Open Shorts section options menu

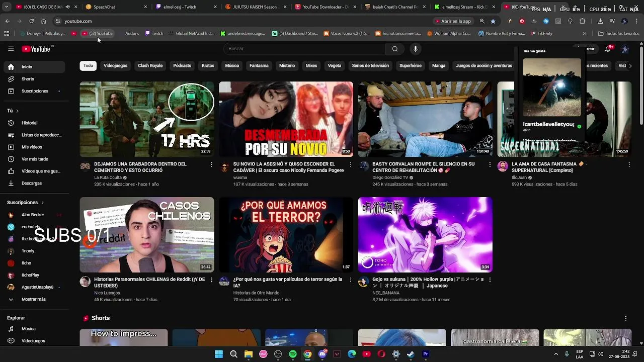[626, 318]
